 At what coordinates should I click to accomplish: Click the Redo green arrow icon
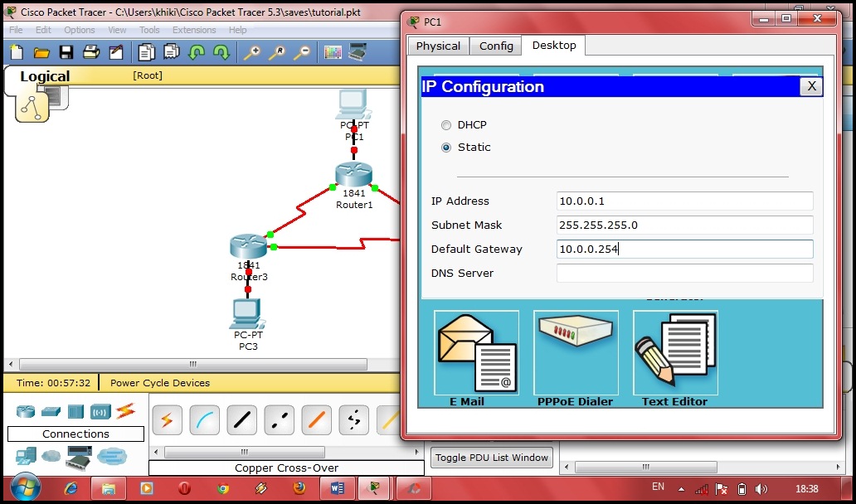tap(221, 52)
